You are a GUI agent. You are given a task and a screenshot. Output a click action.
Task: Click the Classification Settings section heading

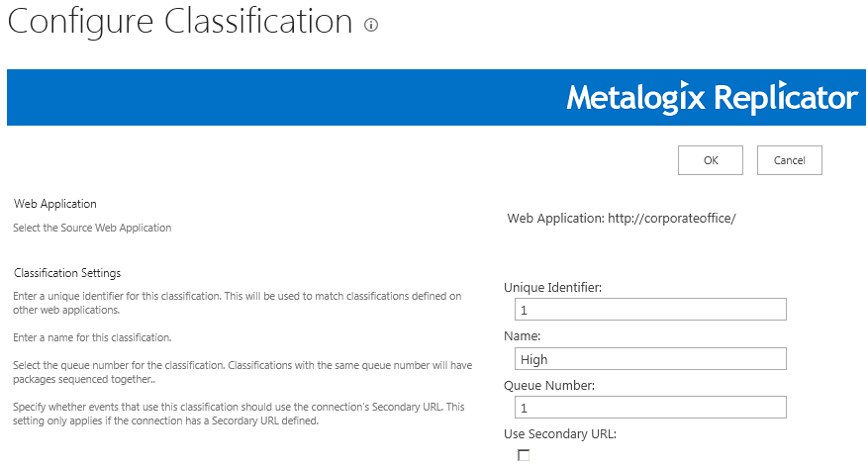tap(67, 273)
